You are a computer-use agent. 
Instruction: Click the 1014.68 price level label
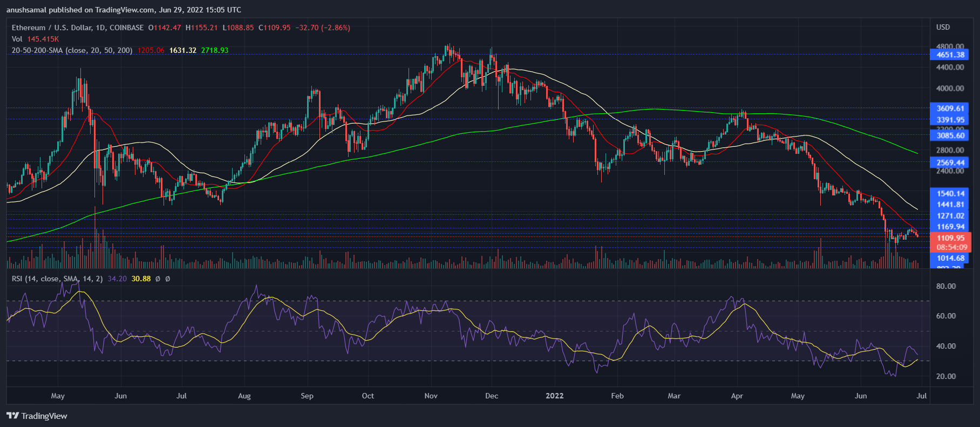950,258
